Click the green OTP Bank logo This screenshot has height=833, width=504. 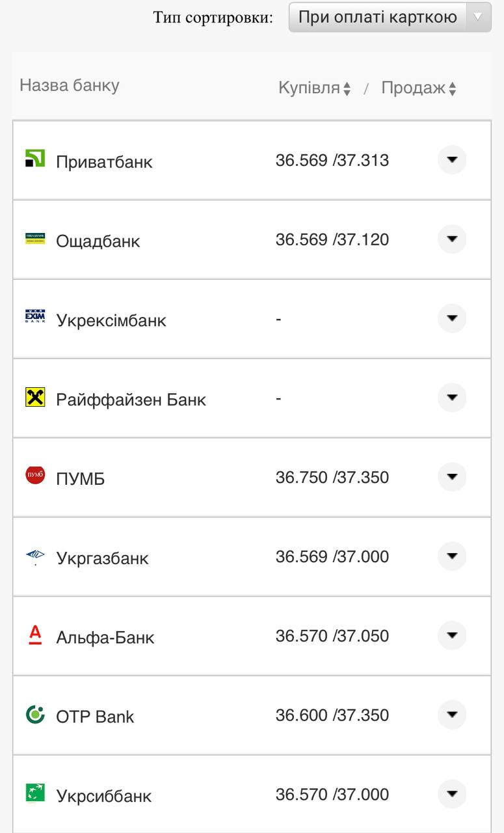tap(35, 714)
